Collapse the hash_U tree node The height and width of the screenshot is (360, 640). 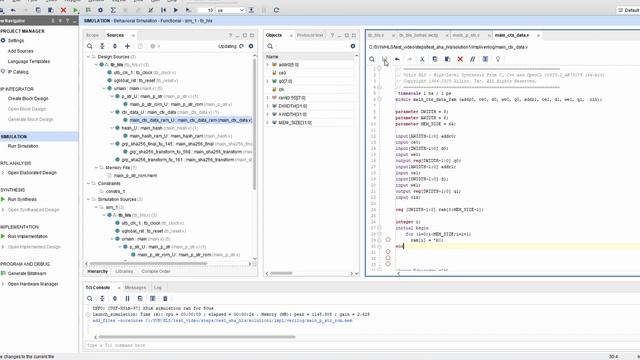(x=112, y=128)
